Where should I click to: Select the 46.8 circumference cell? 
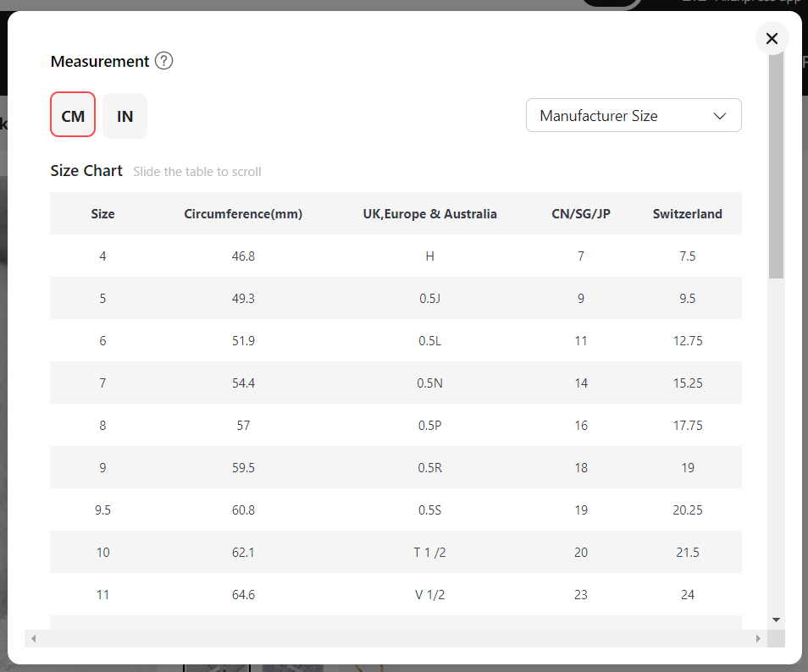click(x=243, y=256)
